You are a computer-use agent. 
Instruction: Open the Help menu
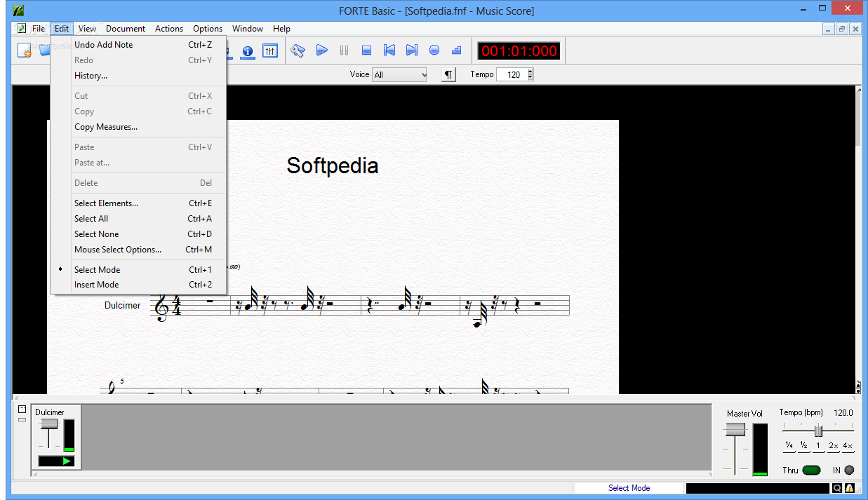point(281,29)
